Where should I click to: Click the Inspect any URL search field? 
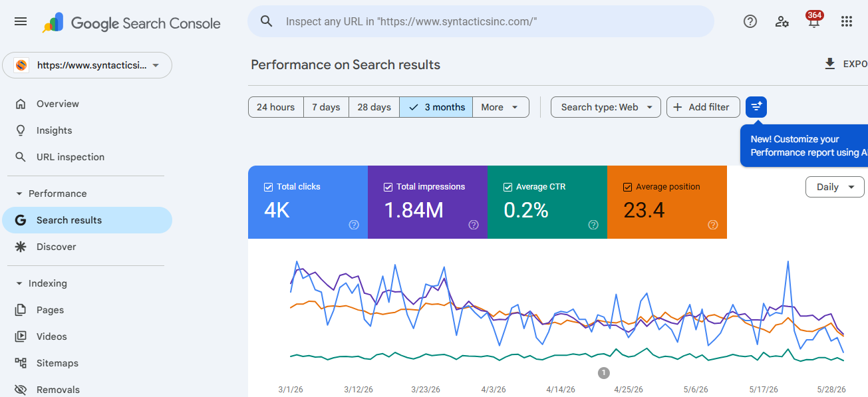point(481,21)
